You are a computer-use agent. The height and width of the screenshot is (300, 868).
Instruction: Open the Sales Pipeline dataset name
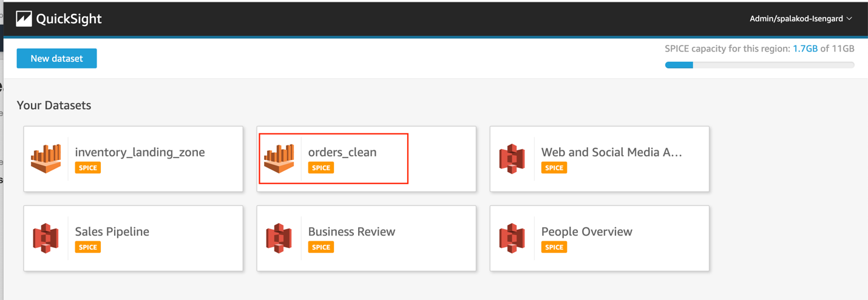point(112,232)
